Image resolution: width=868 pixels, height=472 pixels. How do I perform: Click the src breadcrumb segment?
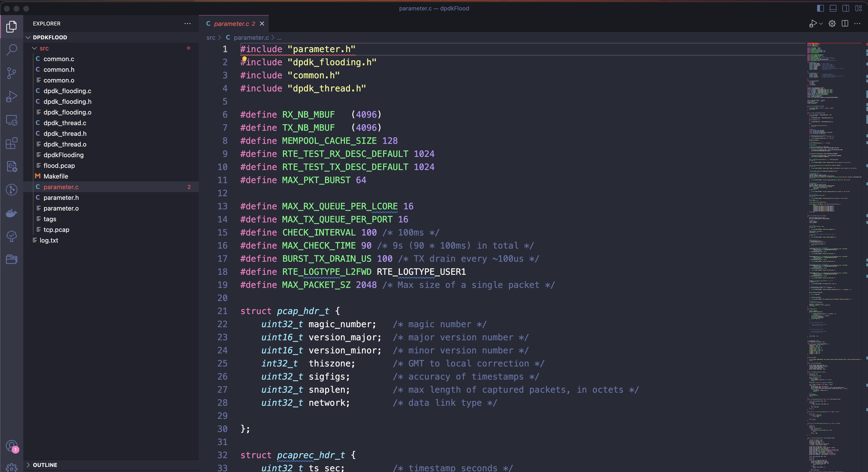click(x=211, y=37)
